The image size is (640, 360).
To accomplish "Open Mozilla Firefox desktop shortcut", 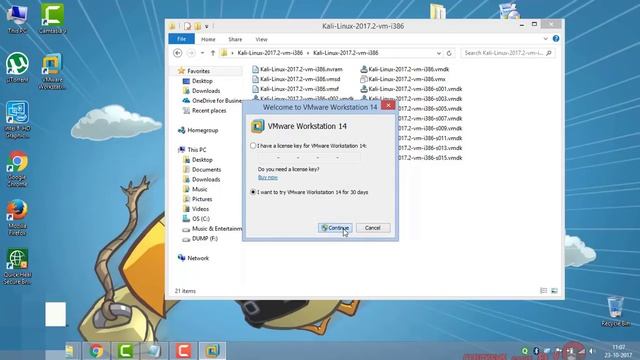I will (x=17, y=218).
